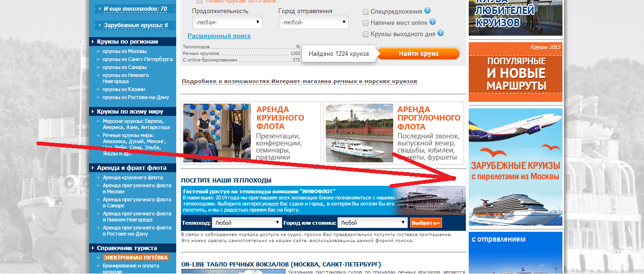Screen dimensions: 644x274
Task: Open the Продолжительность dropdown
Action: [x=227, y=22]
